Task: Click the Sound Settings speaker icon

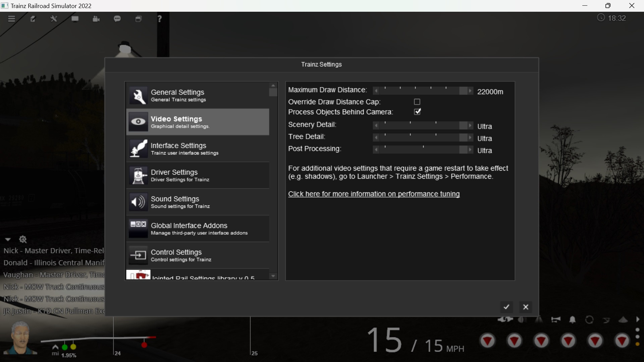Action: (138, 202)
